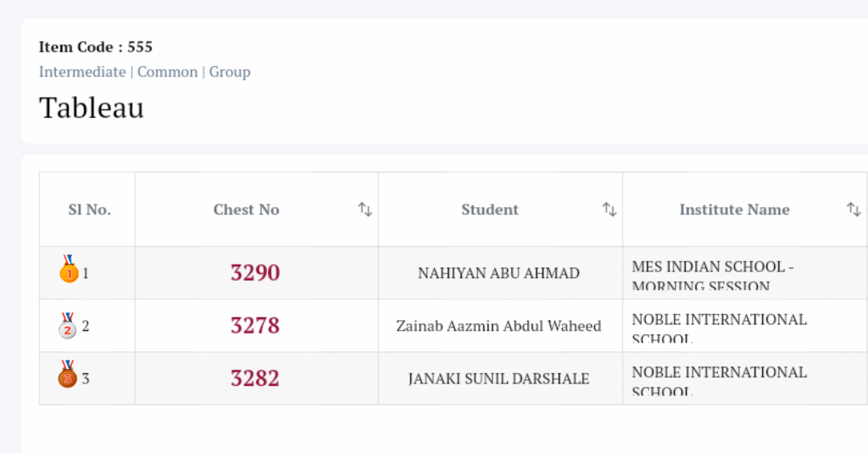Image resolution: width=868 pixels, height=453 pixels.
Task: Click student name JANAKI SUNIL DARSHALE
Action: (498, 378)
